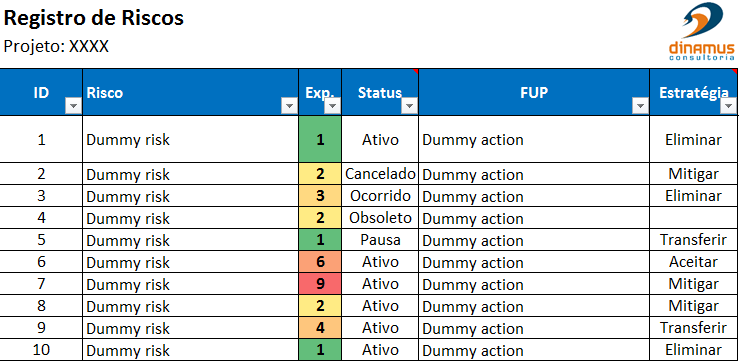
Task: Select the Obsoleto status cell
Action: click(380, 218)
